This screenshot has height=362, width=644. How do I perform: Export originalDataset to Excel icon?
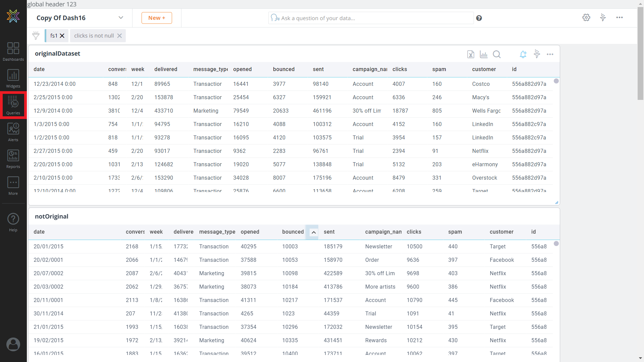coord(471,54)
